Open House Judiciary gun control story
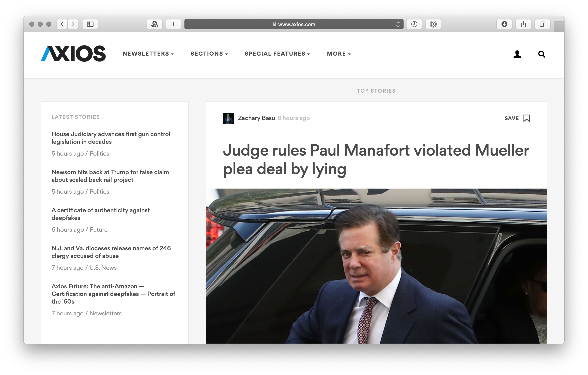 coord(111,138)
